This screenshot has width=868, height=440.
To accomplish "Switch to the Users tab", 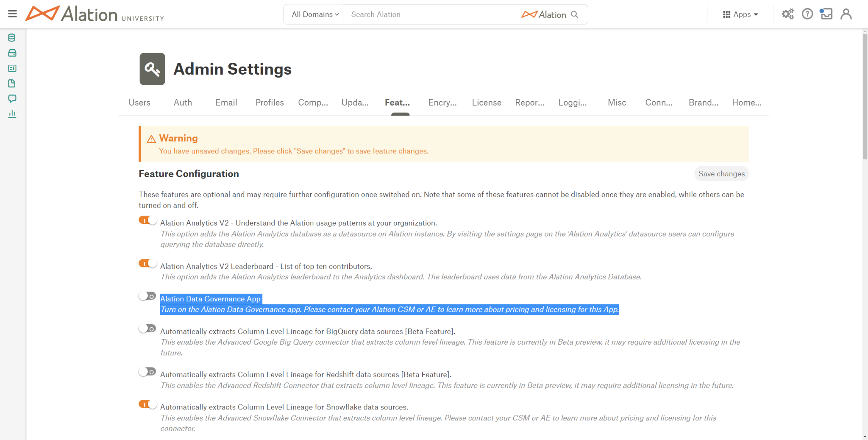I will point(139,103).
